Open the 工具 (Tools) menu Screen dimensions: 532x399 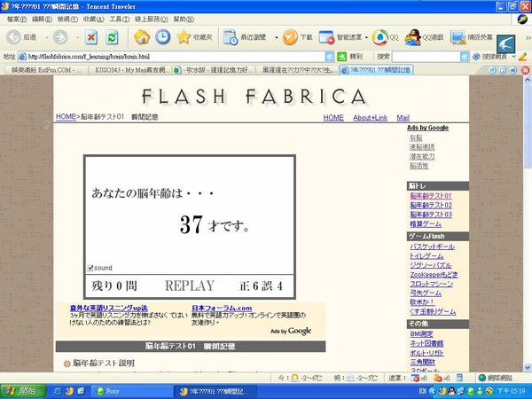click(115, 19)
